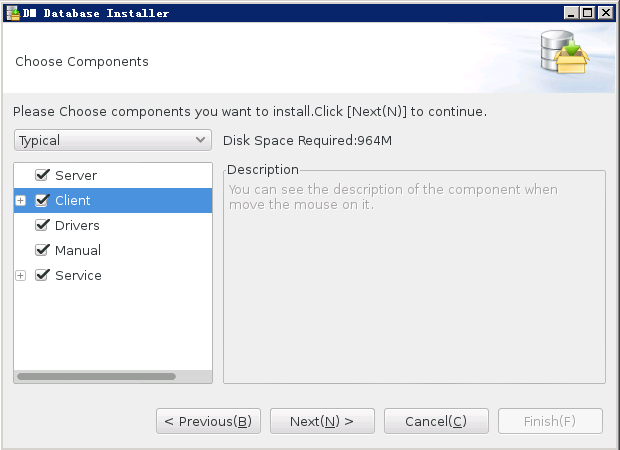Click the DM installer title bar icon

tap(13, 13)
